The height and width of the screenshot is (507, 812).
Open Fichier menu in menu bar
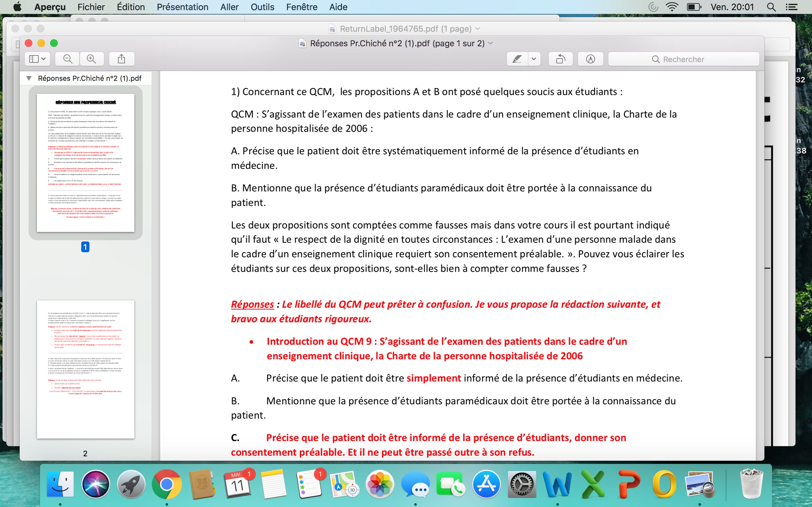91,7
